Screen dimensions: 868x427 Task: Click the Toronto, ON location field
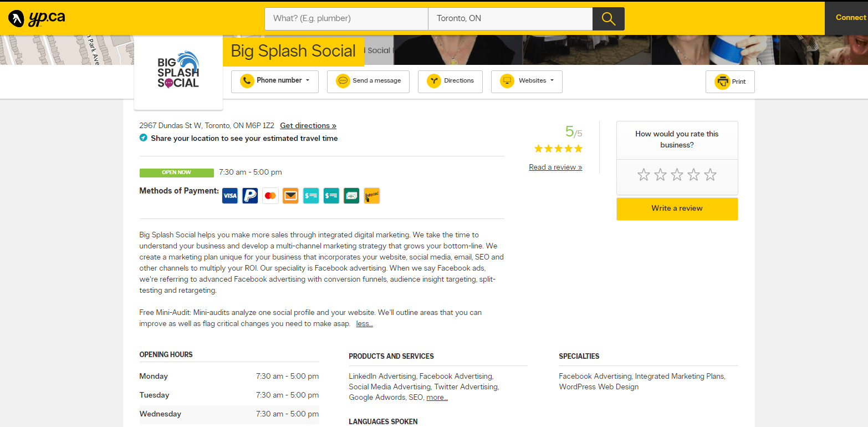[510, 18]
